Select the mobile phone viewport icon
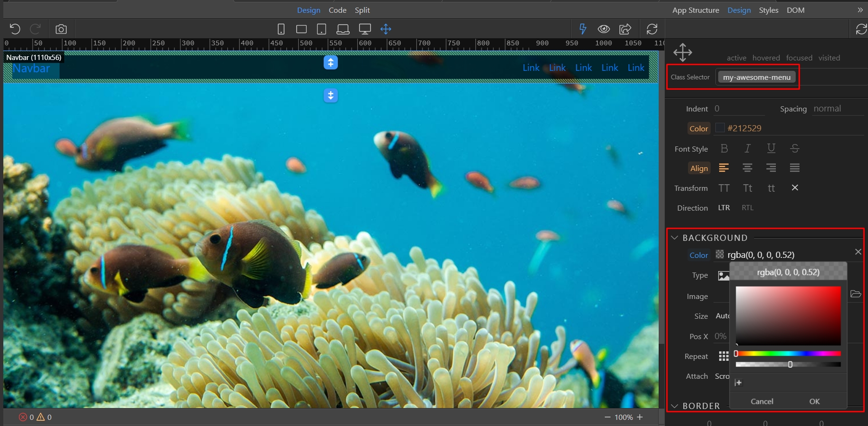 click(x=281, y=29)
